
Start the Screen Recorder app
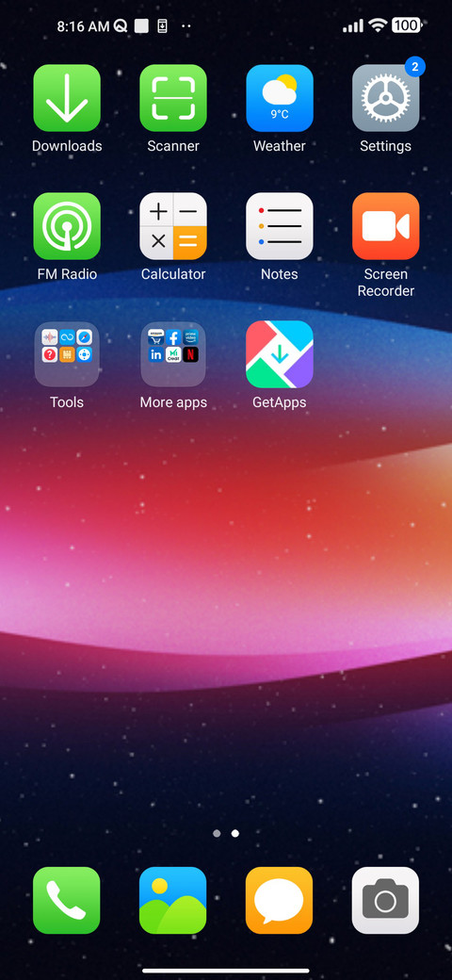385,226
